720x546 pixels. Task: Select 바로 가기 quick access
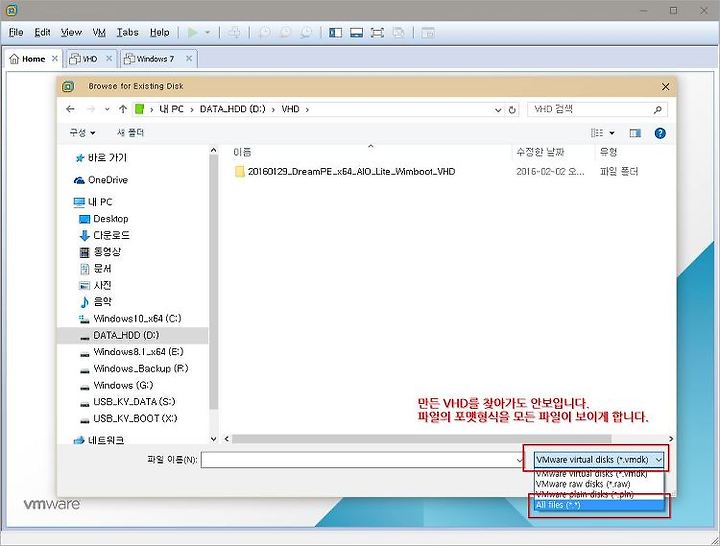click(101, 158)
